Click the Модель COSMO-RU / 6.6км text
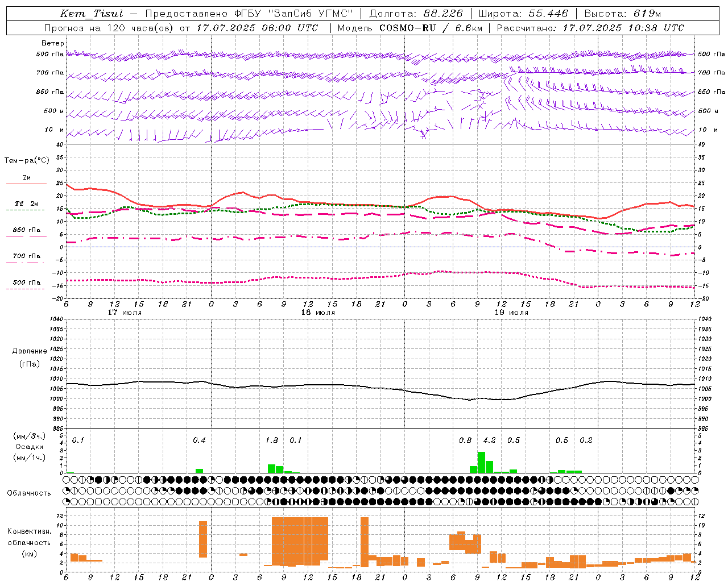 [x=410, y=28]
